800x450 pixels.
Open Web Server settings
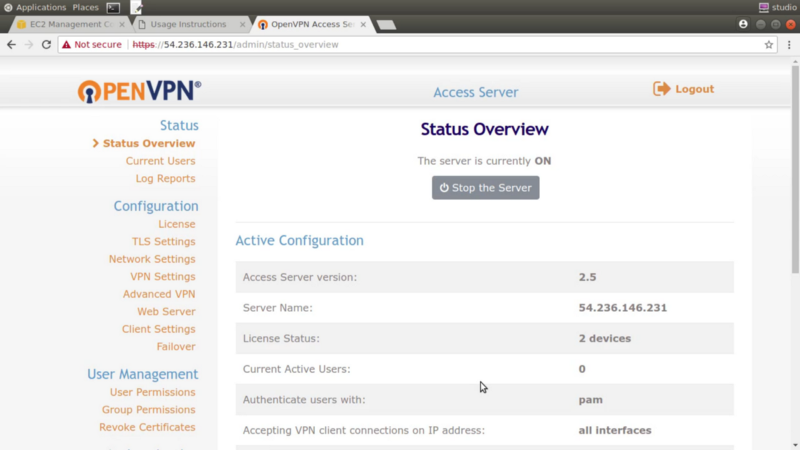click(166, 311)
